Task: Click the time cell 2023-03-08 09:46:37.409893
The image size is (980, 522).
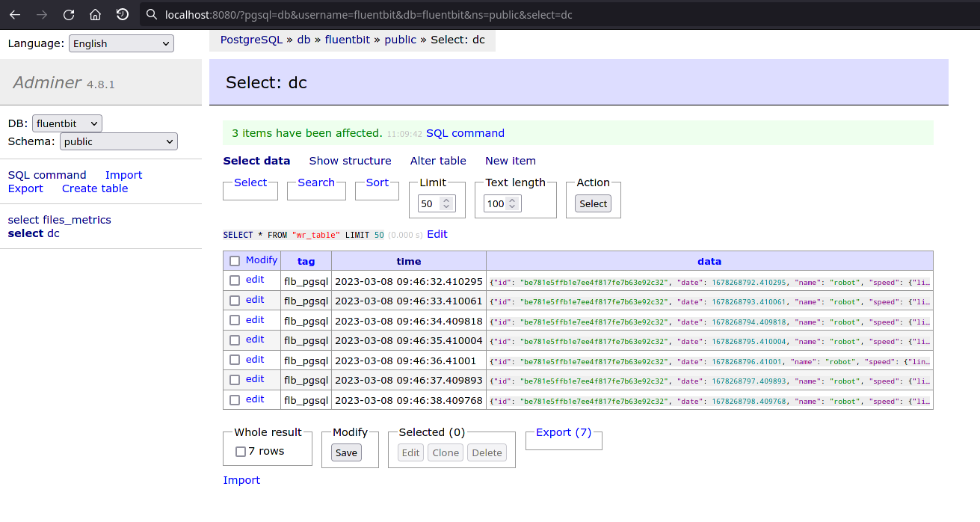Action: point(409,381)
